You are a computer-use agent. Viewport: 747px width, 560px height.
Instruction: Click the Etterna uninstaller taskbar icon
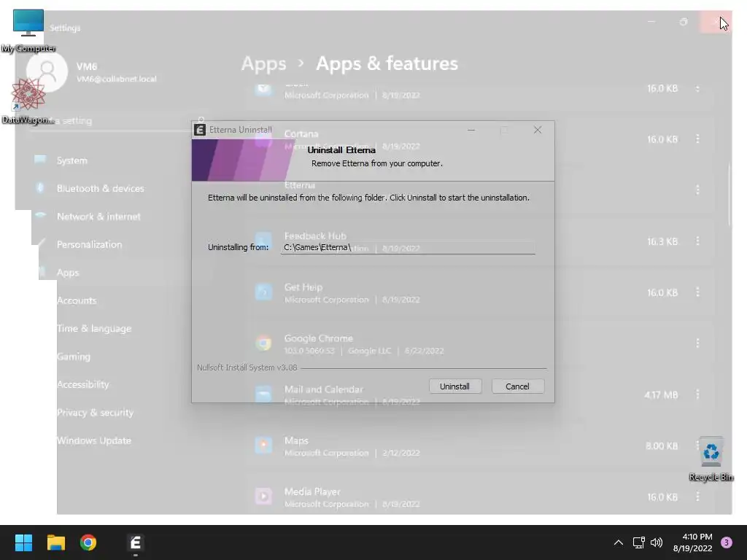[135, 542]
